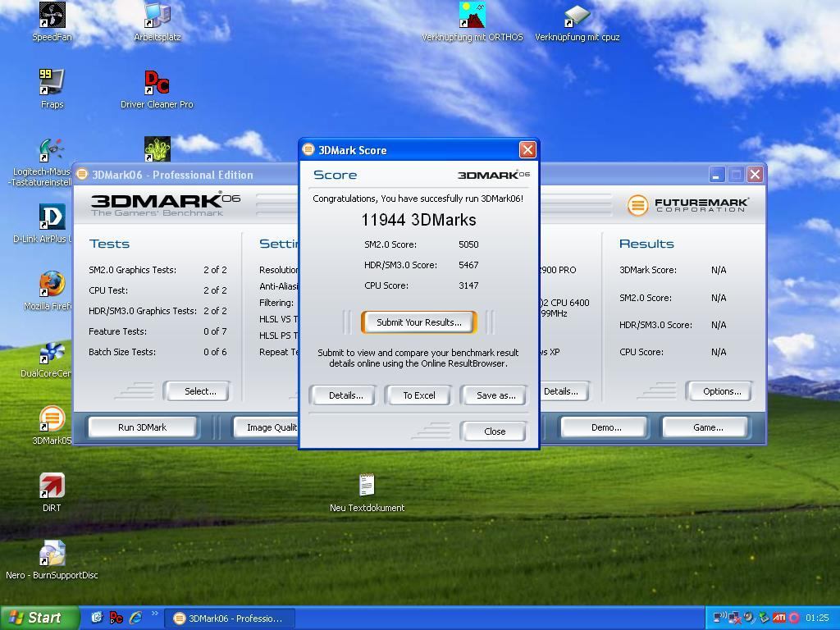Click the CPU Score value 3147 in the dialog
Screen dimensions: 840x630
[x=468, y=285]
